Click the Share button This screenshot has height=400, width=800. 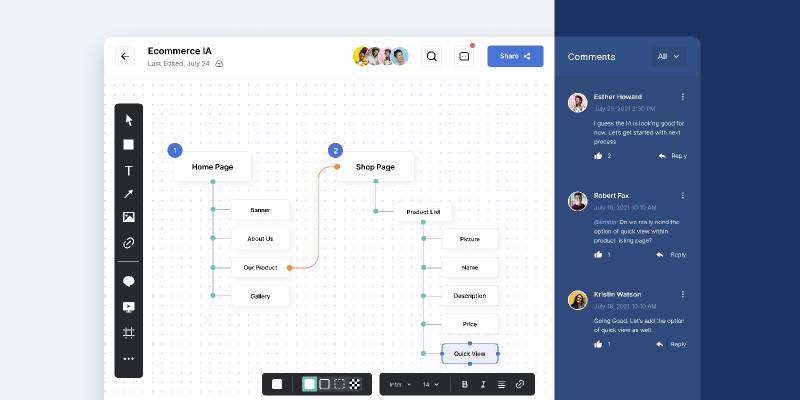point(515,56)
